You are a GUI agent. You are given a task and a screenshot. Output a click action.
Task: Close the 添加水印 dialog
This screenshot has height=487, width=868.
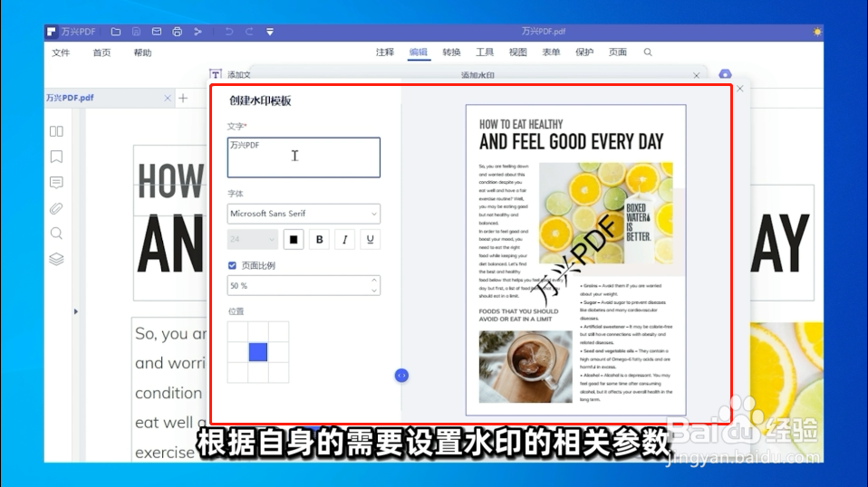(x=697, y=75)
